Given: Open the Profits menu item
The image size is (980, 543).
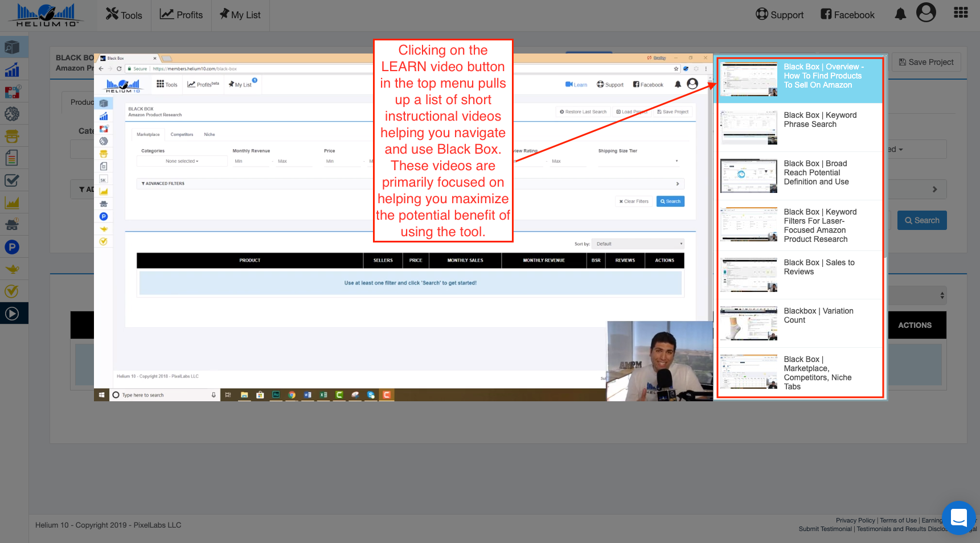Looking at the screenshot, I should point(181,15).
